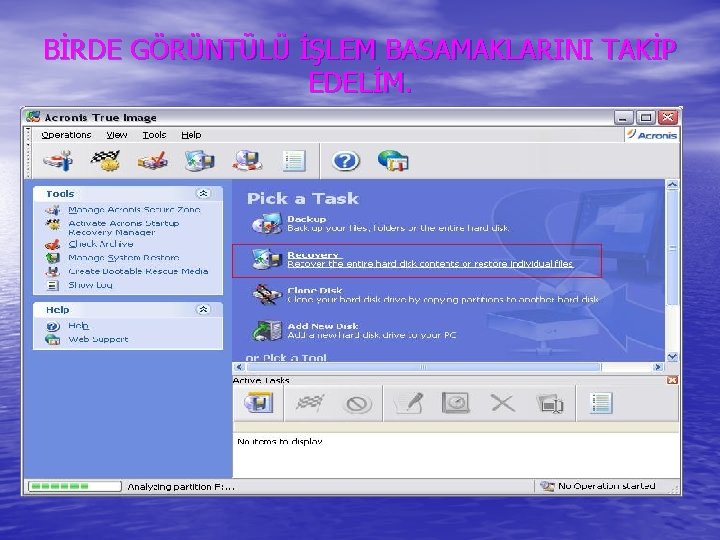Click the vertical scrollbar up arrow
The width and height of the screenshot is (720, 540).
tap(672, 185)
